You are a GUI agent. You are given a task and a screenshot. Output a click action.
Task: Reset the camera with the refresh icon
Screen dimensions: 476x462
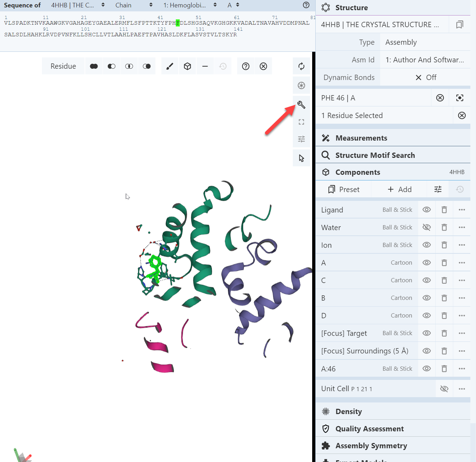[x=301, y=66]
